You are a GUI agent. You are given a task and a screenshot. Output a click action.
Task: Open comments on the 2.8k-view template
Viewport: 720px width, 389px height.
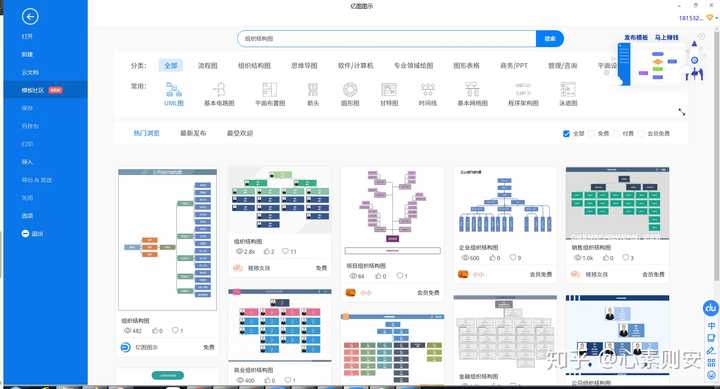(285, 251)
